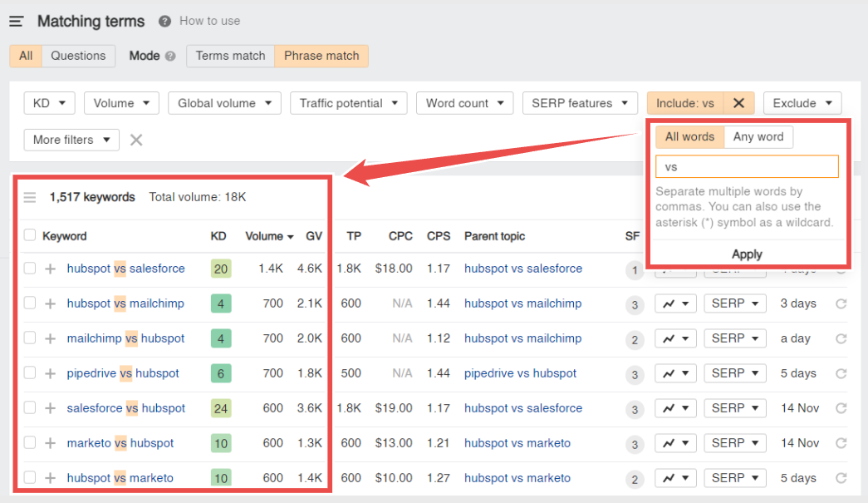This screenshot has width=868, height=503.
Task: Switch to the Questions tab
Action: [78, 56]
